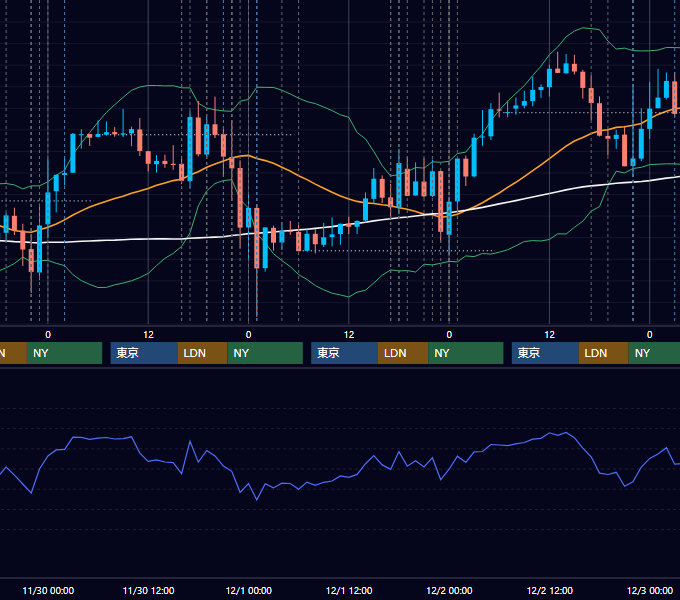Click the 11/30 00:00 date label
680x600 pixels.
click(x=48, y=590)
